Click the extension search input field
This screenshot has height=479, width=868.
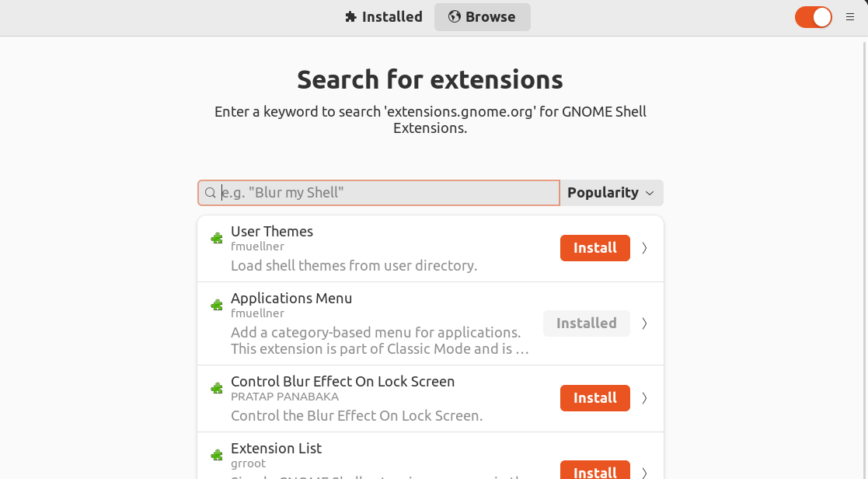point(378,193)
